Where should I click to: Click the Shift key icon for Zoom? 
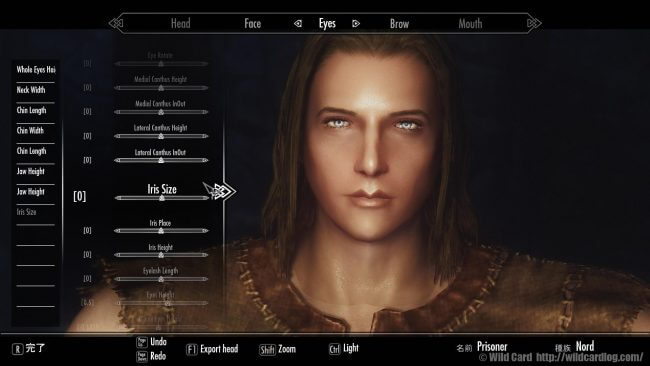coord(267,350)
